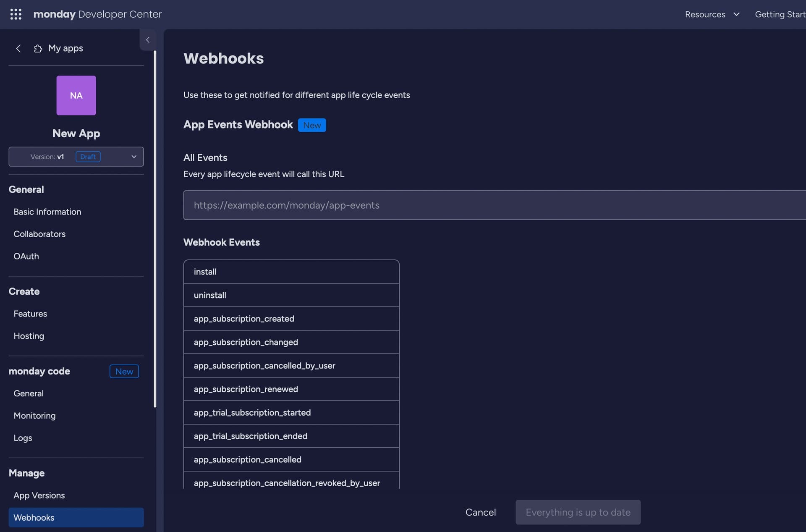Open the Features page

click(30, 314)
